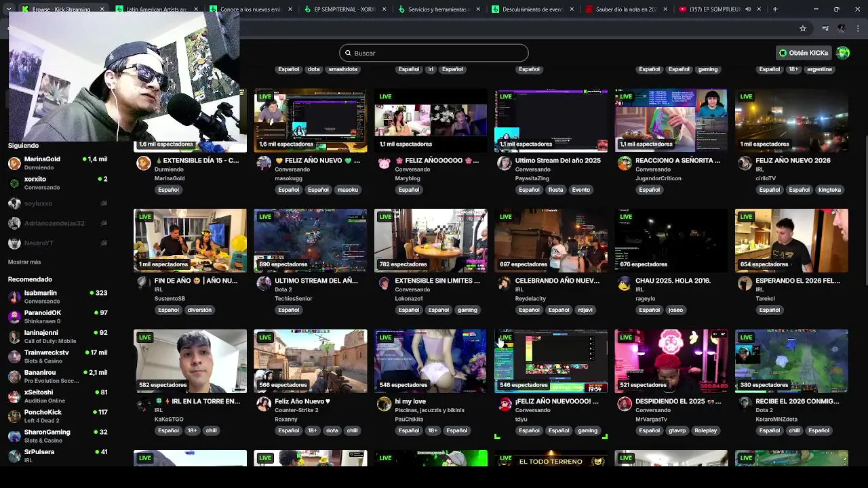Image resolution: width=868 pixels, height=488 pixels.
Task: Click the Obtén KICKs button
Action: [x=804, y=53]
